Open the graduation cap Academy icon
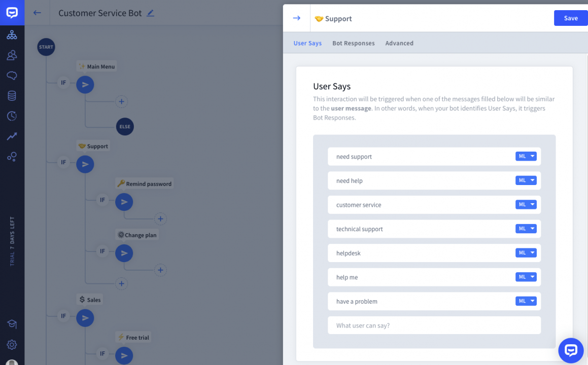This screenshot has height=365, width=588. pyautogui.click(x=12, y=324)
